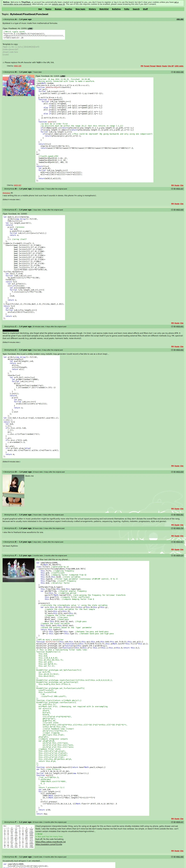Open the pastebin.com link
Viewport: 186px width, 868px height.
49,844
